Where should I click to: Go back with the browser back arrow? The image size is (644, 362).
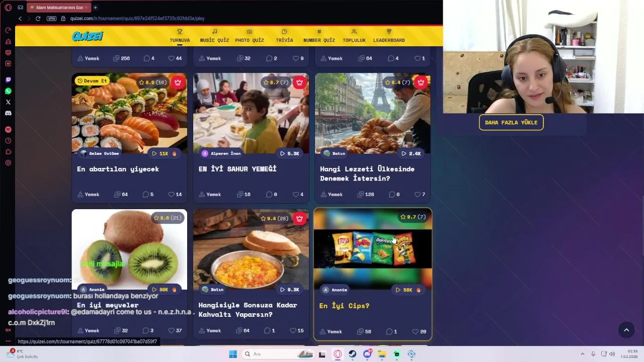click(x=20, y=19)
